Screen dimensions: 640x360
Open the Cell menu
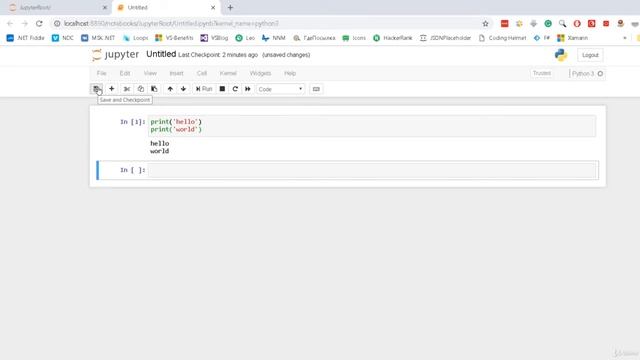(202, 73)
